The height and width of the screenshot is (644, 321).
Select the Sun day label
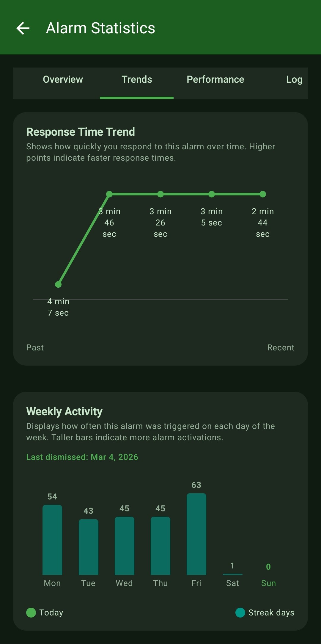268,583
